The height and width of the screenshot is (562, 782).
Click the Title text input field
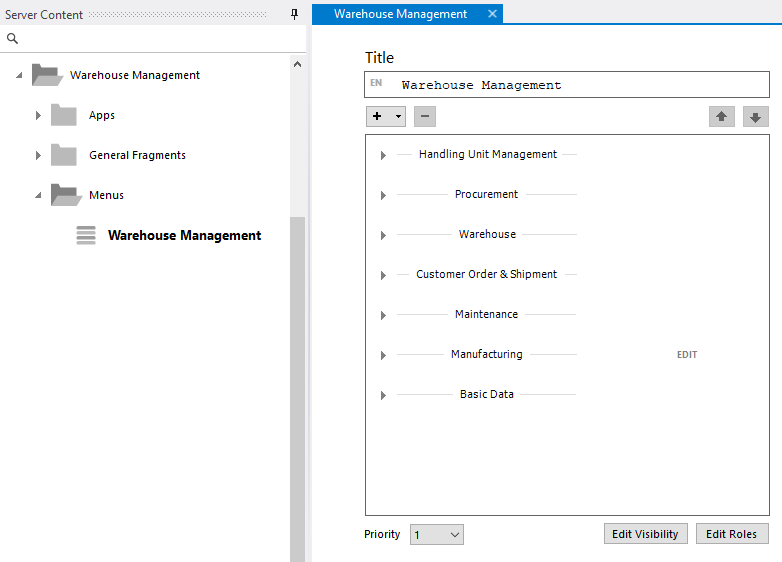pyautogui.click(x=580, y=85)
